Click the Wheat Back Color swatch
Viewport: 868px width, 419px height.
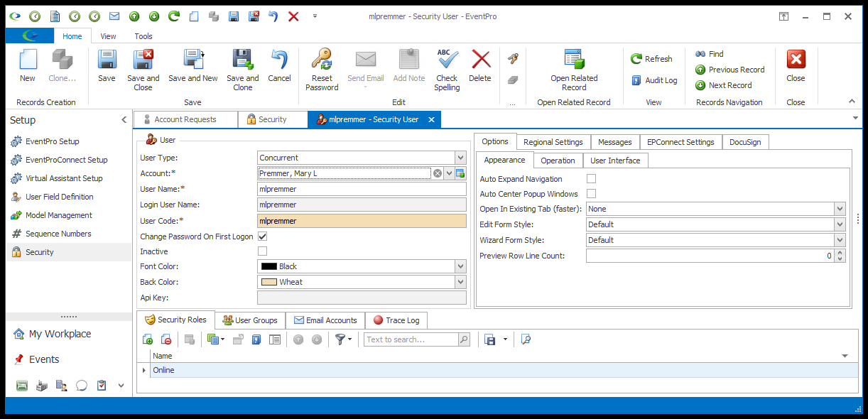[268, 282]
